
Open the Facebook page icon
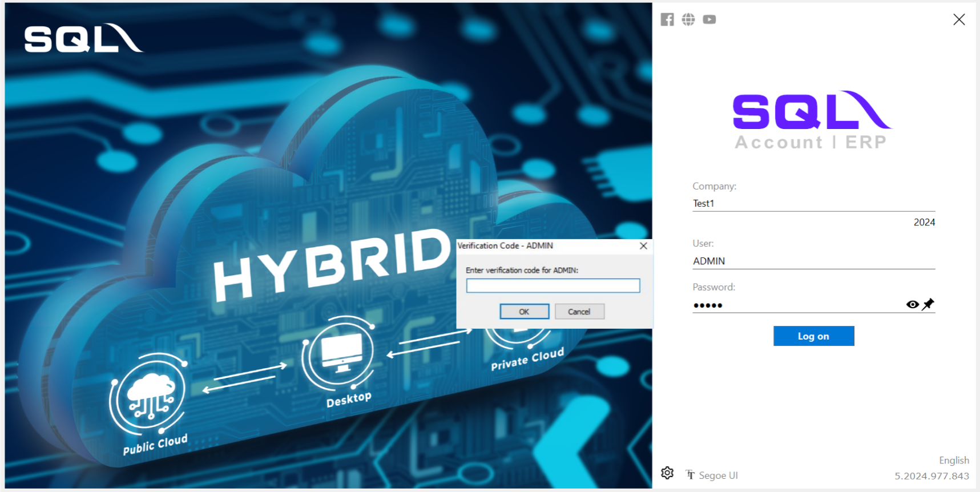[667, 19]
